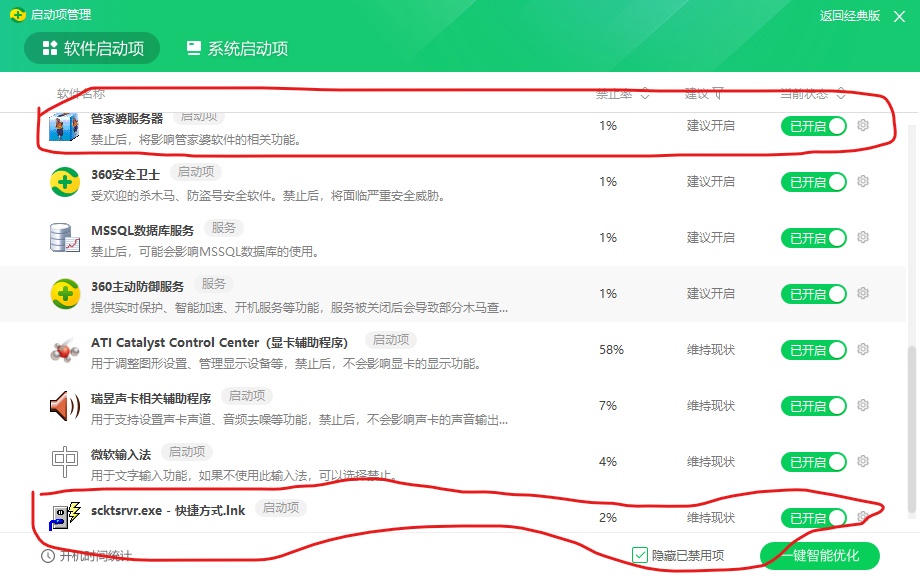
Task: Click the scktsrvr.exe shortcut icon
Action: point(65,516)
